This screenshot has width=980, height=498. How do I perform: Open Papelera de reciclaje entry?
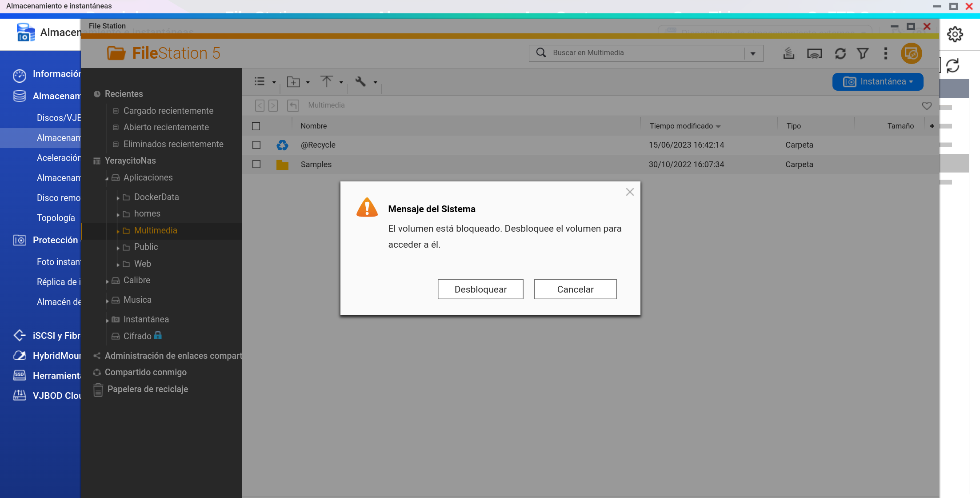pos(148,389)
